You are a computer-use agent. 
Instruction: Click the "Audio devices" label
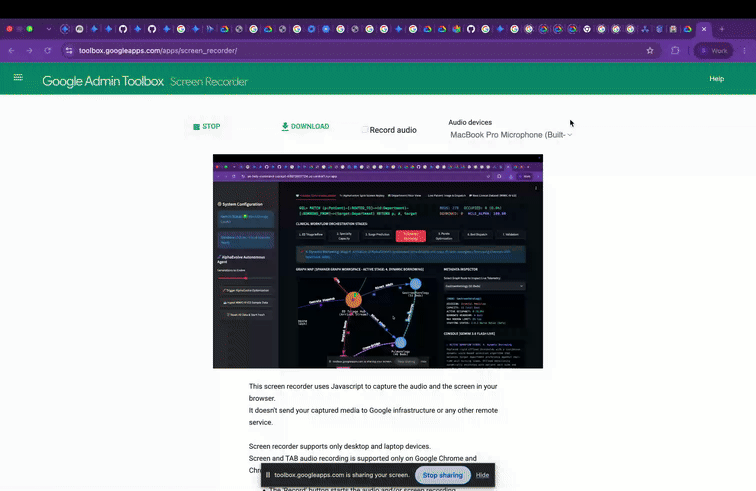pyautogui.click(x=470, y=123)
